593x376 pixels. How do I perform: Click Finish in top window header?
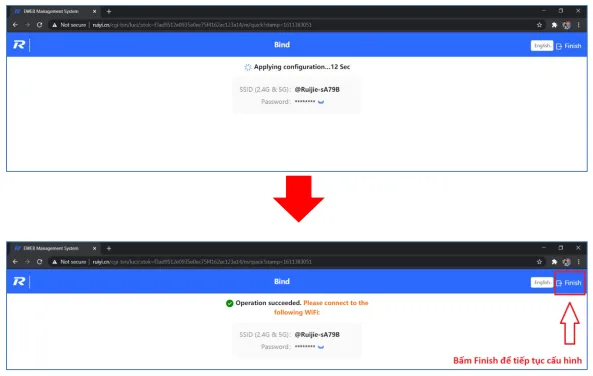click(x=568, y=46)
